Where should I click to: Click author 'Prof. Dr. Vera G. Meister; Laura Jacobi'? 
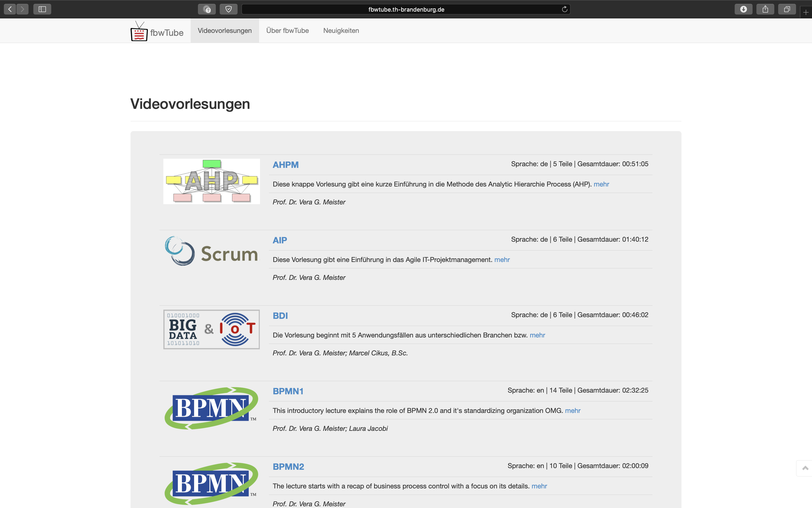pos(330,429)
